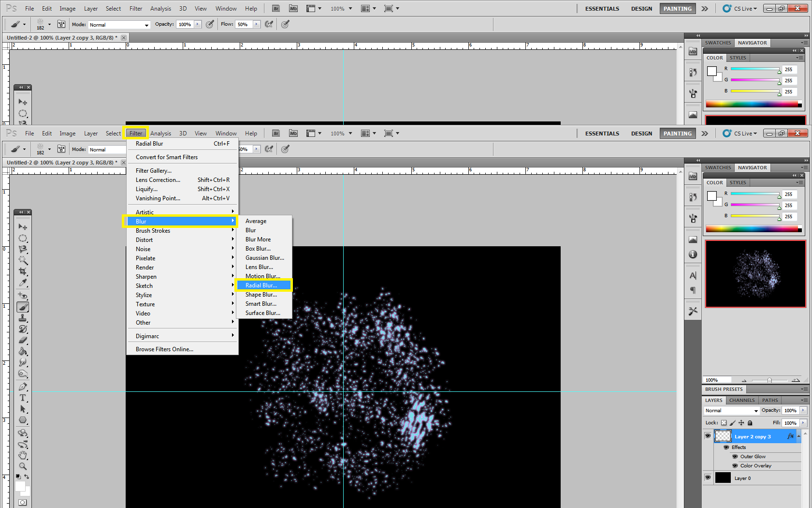Choose Radial Blur... from the Blur submenu
Viewport: 812px width, 508px height.
(263, 285)
